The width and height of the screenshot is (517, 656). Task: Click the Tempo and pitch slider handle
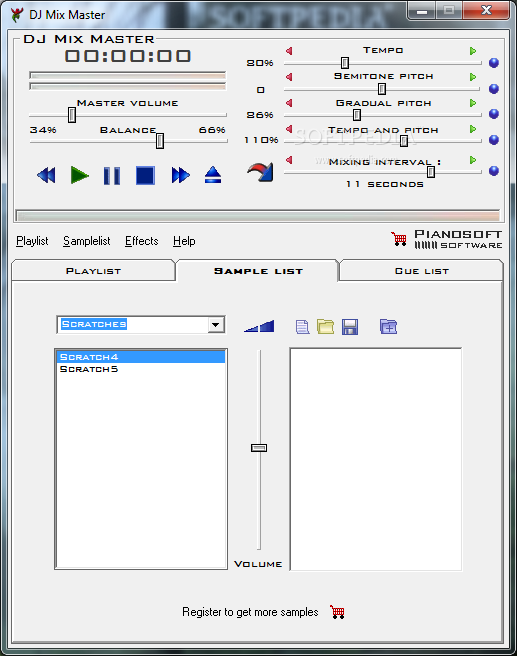point(404,141)
